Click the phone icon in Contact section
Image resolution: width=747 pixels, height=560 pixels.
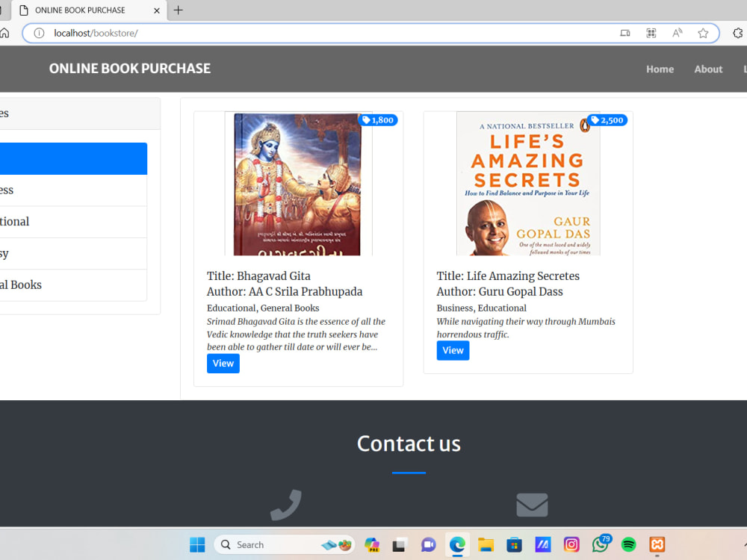(286, 505)
